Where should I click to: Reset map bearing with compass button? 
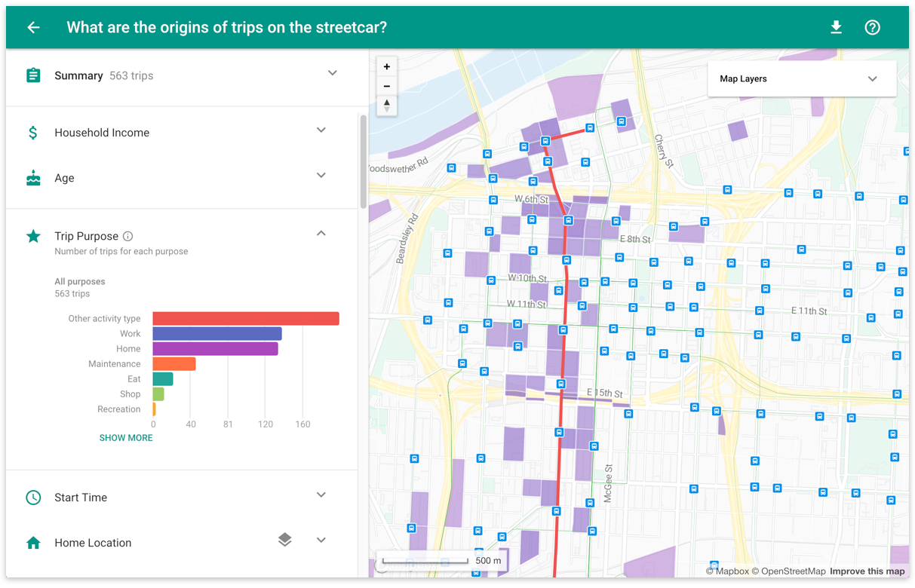click(387, 106)
